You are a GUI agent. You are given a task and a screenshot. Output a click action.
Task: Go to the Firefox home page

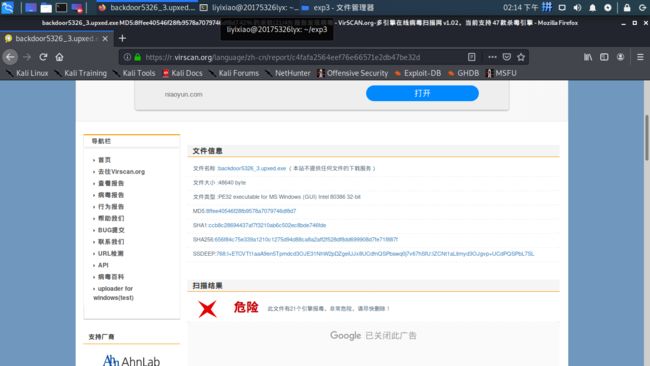click(x=59, y=57)
